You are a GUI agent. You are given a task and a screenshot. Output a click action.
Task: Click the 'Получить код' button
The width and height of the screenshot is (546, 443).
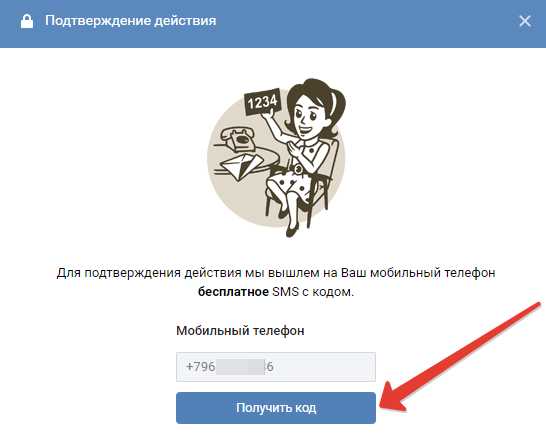276,408
